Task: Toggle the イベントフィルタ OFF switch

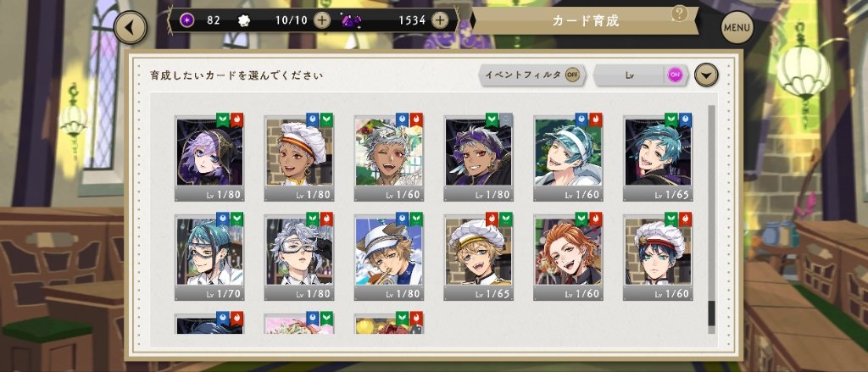Action: coord(572,75)
